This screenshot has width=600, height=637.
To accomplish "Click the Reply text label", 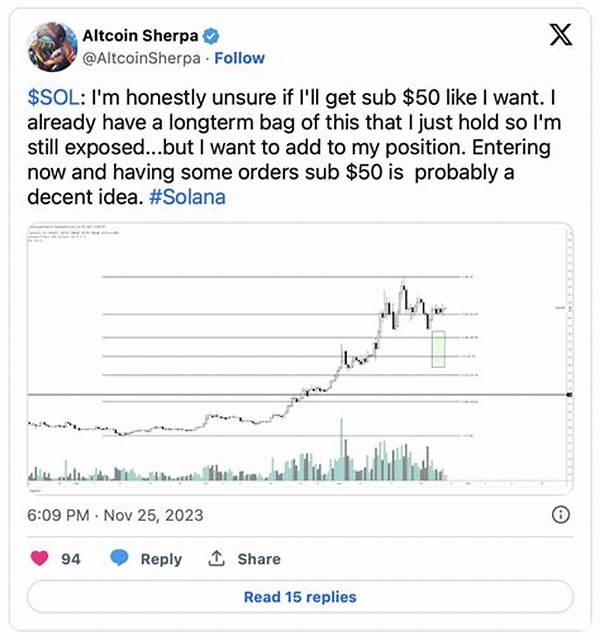I will (161, 559).
